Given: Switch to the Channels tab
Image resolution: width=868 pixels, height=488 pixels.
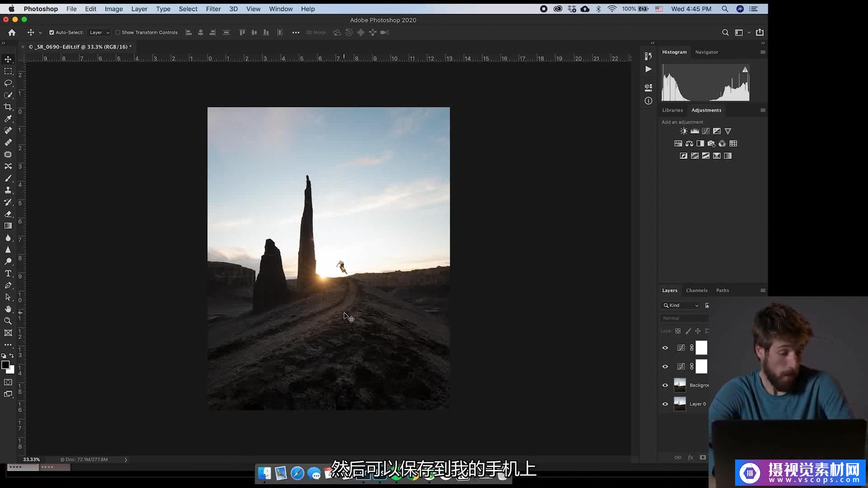Looking at the screenshot, I should click(696, 291).
